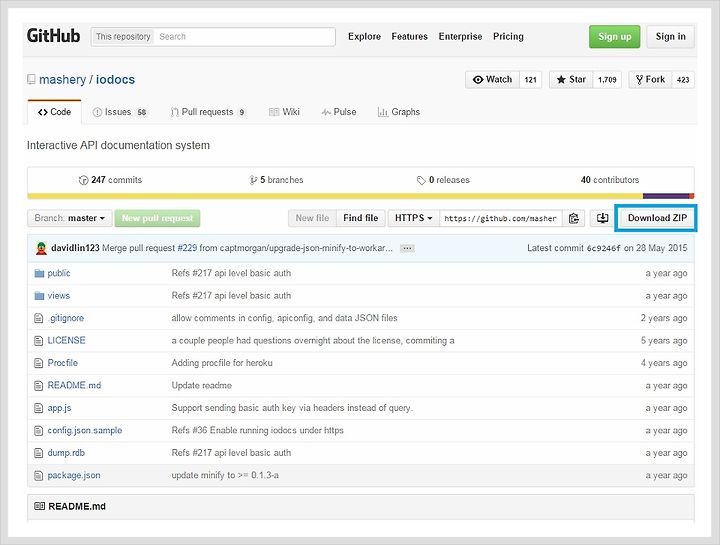Open Enterprise in top navigation
720x545 pixels.
(x=460, y=36)
